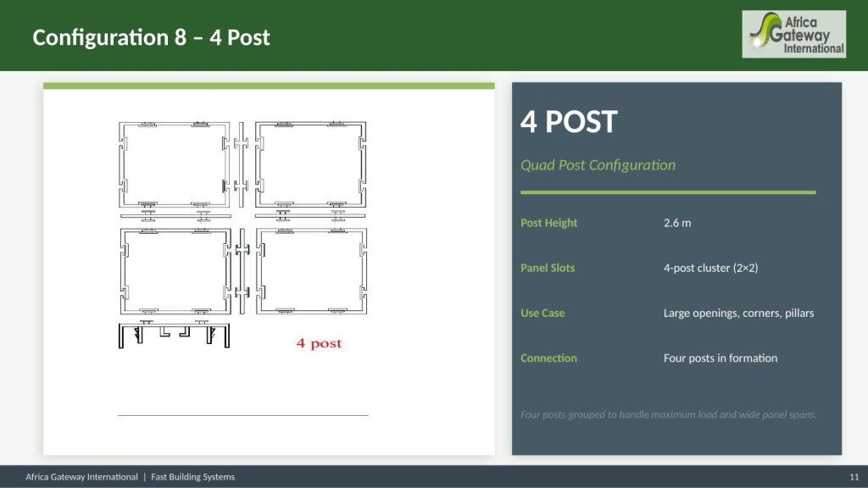868x488 pixels.
Task: Select "Large openings, corners, pillars" text
Action: pos(738,313)
